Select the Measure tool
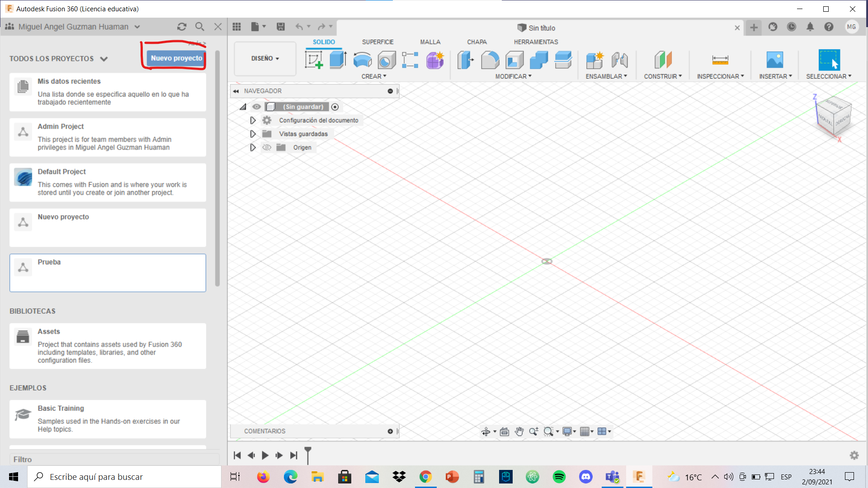This screenshot has width=868, height=488. point(720,60)
